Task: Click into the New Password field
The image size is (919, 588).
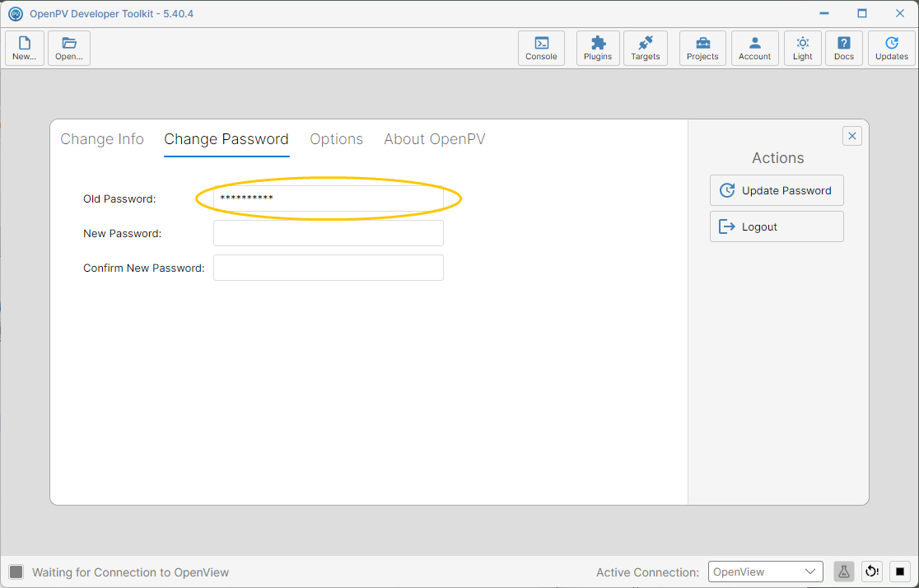Action: pyautogui.click(x=329, y=233)
